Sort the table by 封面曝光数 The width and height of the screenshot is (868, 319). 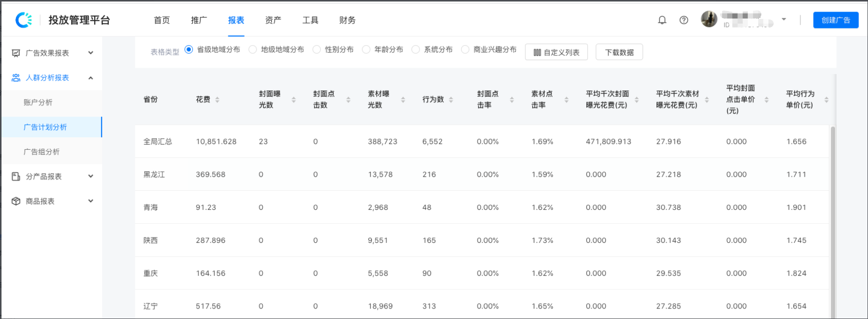pyautogui.click(x=294, y=100)
